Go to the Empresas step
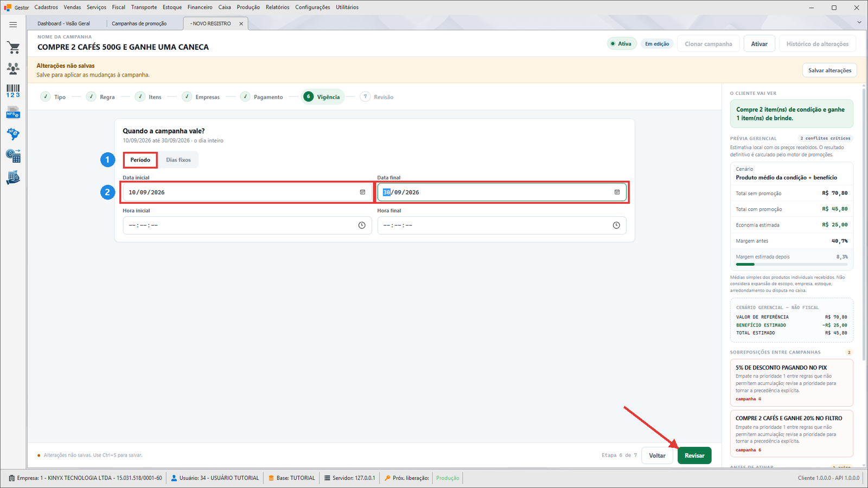Image resolution: width=868 pixels, height=488 pixels. [x=201, y=97]
